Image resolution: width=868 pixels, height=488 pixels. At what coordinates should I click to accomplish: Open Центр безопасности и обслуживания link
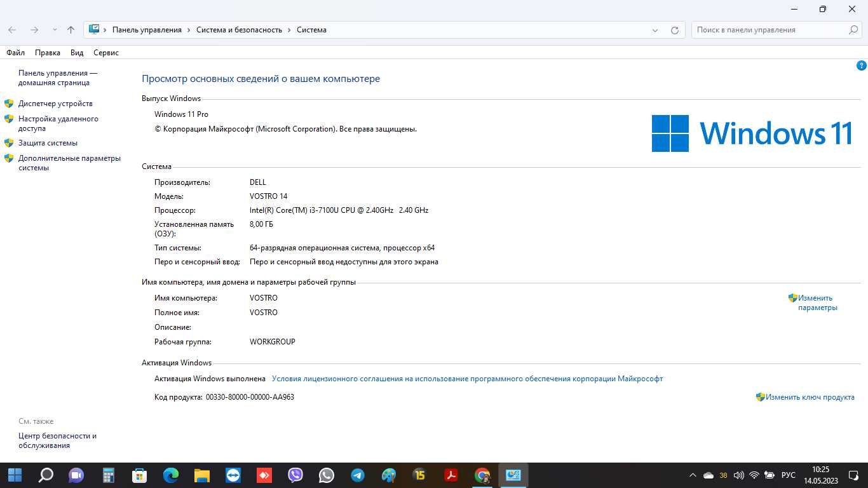click(57, 440)
